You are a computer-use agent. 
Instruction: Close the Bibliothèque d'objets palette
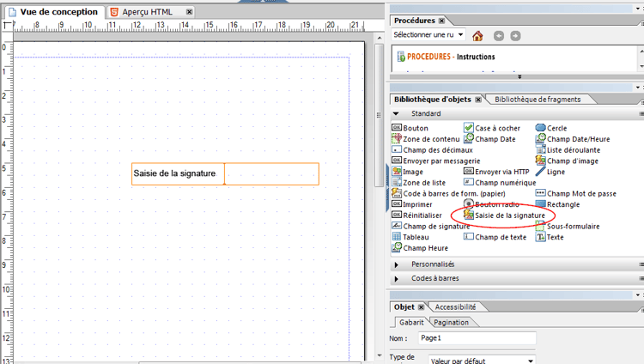click(x=478, y=100)
